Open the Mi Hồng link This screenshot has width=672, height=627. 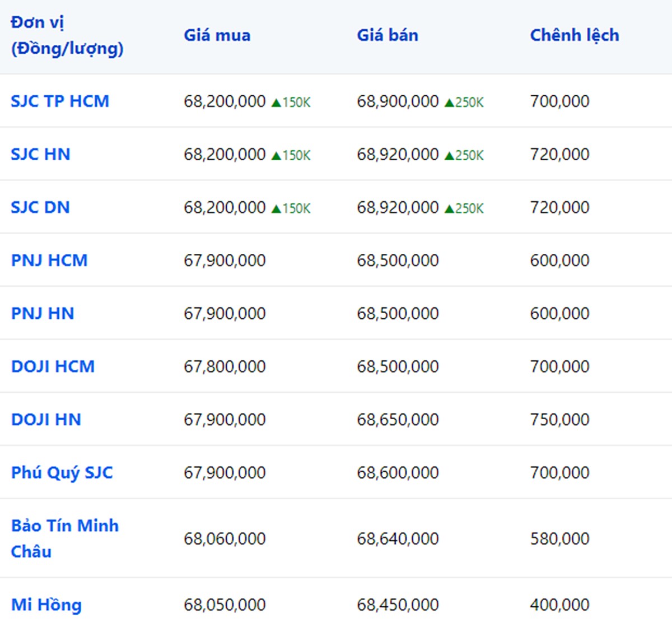pyautogui.click(x=46, y=605)
